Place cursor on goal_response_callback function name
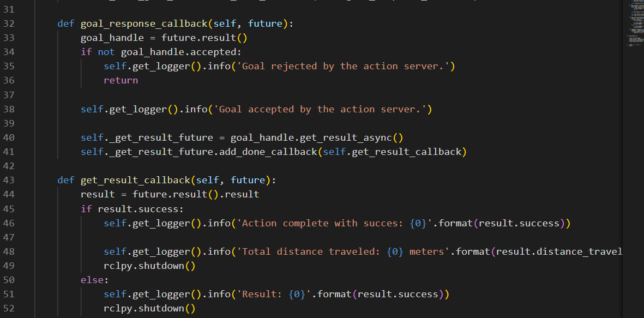Screen dimensions: 644x318 pyautogui.click(x=144, y=23)
